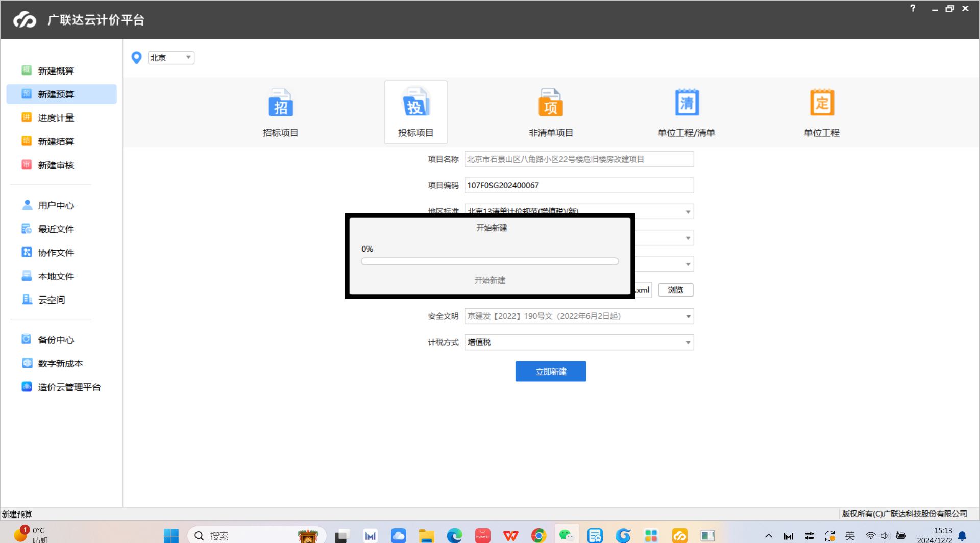The image size is (980, 543).
Task: Open 用户中心 in the sidebar
Action: (61, 205)
